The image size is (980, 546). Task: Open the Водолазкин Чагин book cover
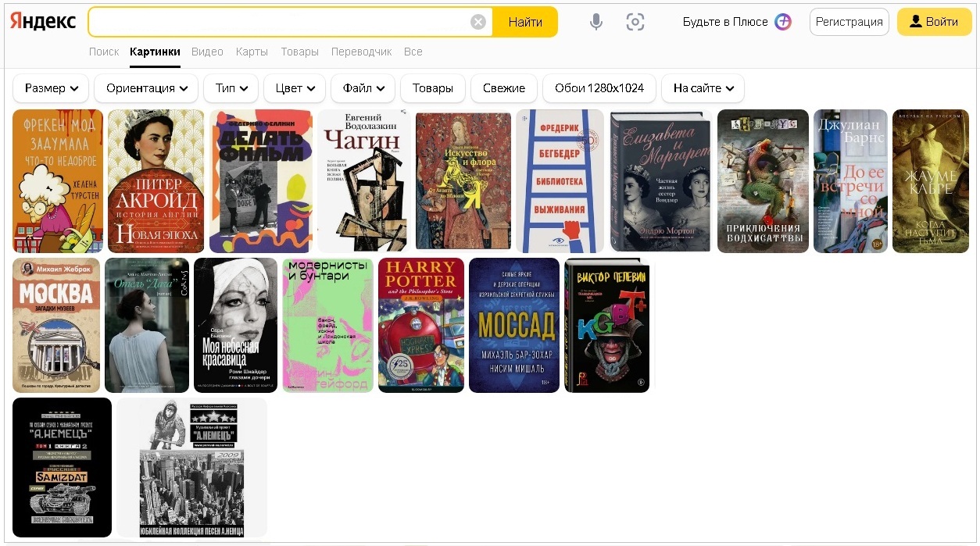[x=364, y=181]
